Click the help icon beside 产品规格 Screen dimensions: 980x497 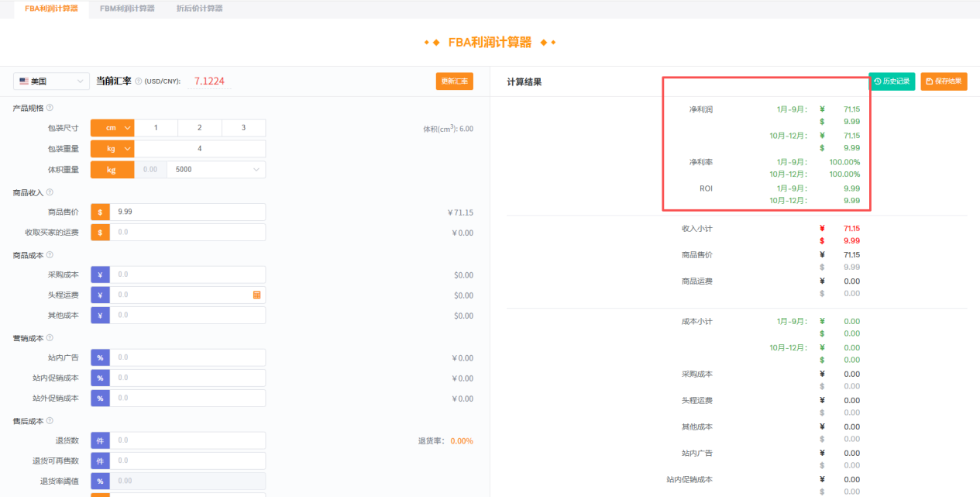(50, 108)
